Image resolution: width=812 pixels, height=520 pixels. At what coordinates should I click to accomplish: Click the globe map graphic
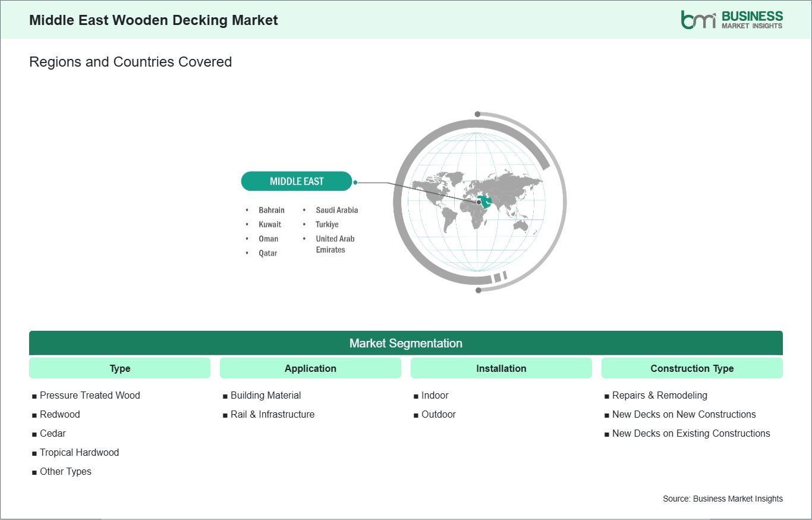[479, 202]
